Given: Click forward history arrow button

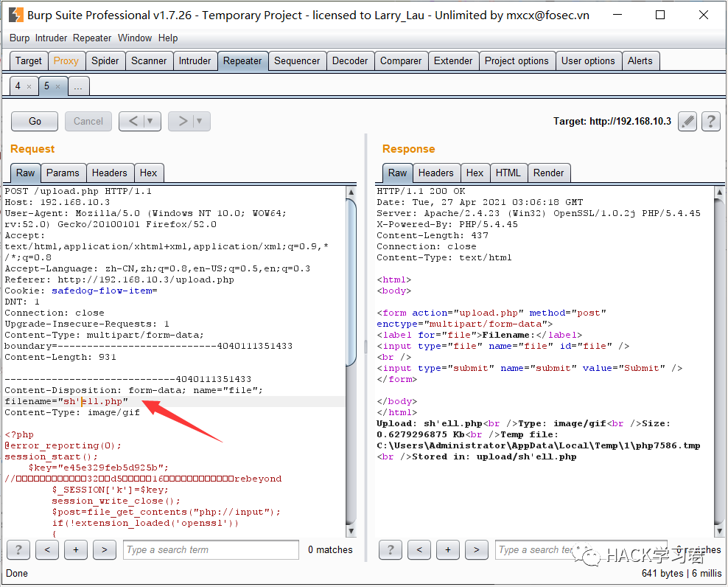Looking at the screenshot, I should (183, 121).
